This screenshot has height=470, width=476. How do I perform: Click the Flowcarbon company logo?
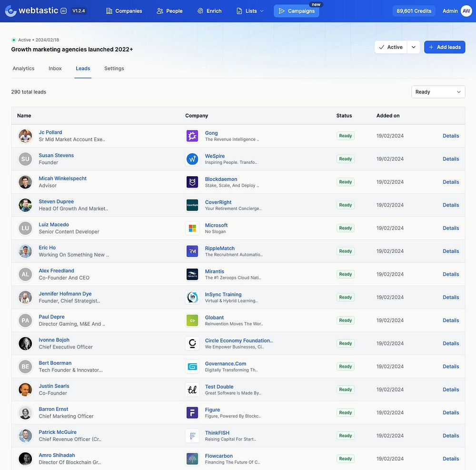(x=192, y=459)
